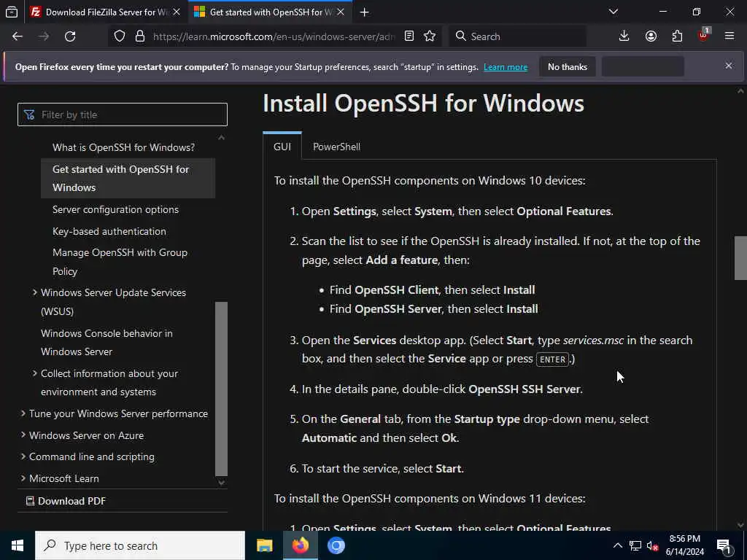Select the GUI tab

(x=282, y=147)
